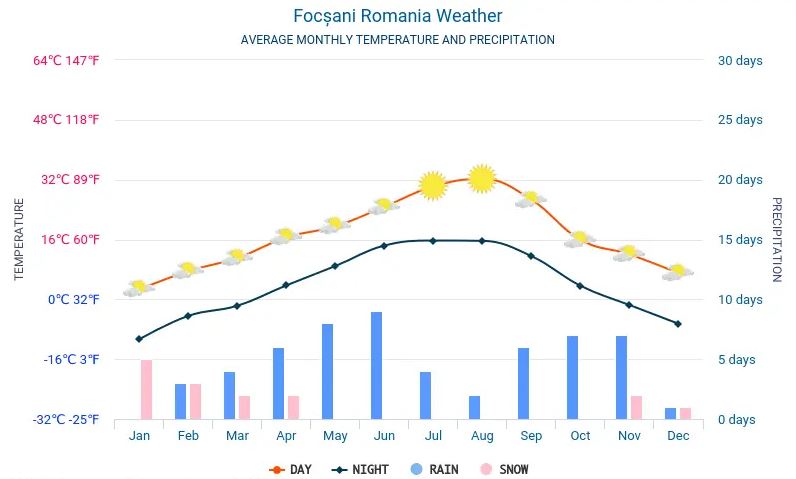Click the January snow bar

pyautogui.click(x=146, y=390)
